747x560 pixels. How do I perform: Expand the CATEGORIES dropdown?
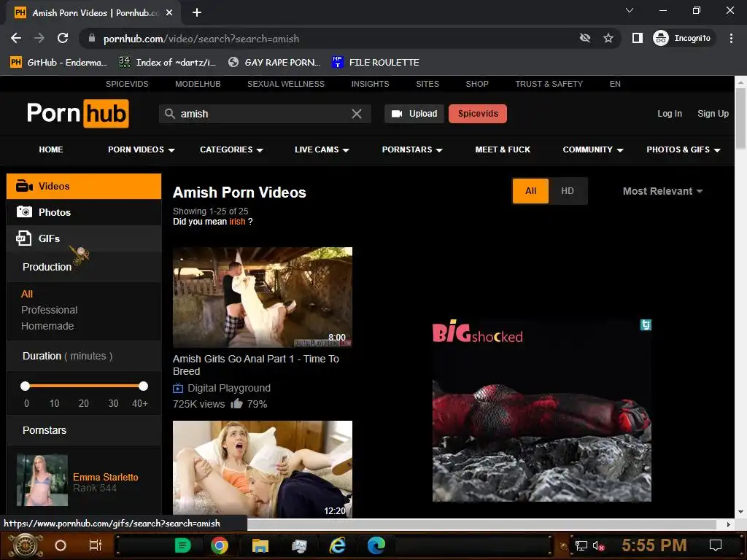pyautogui.click(x=231, y=149)
